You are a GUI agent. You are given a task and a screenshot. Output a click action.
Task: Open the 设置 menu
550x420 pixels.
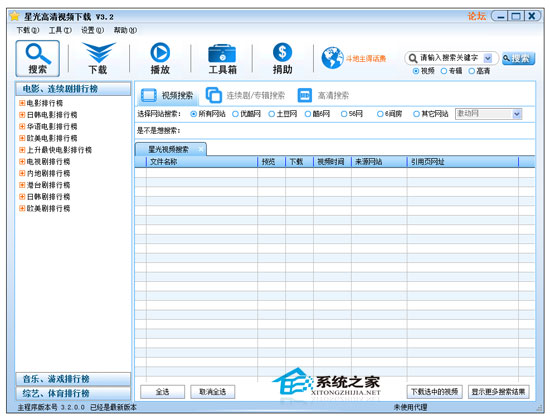point(92,31)
